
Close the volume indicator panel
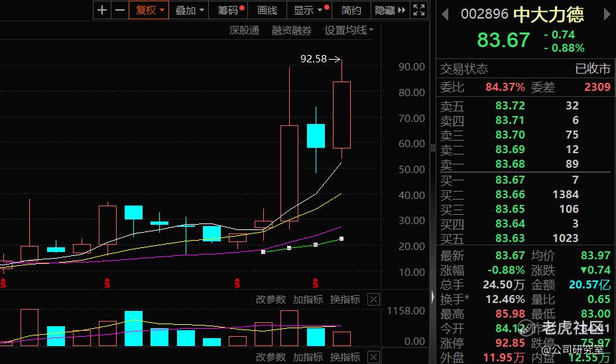(373, 300)
